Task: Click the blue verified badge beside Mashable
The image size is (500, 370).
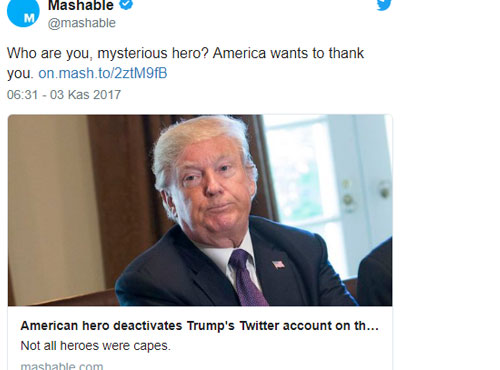Action: click(x=126, y=5)
